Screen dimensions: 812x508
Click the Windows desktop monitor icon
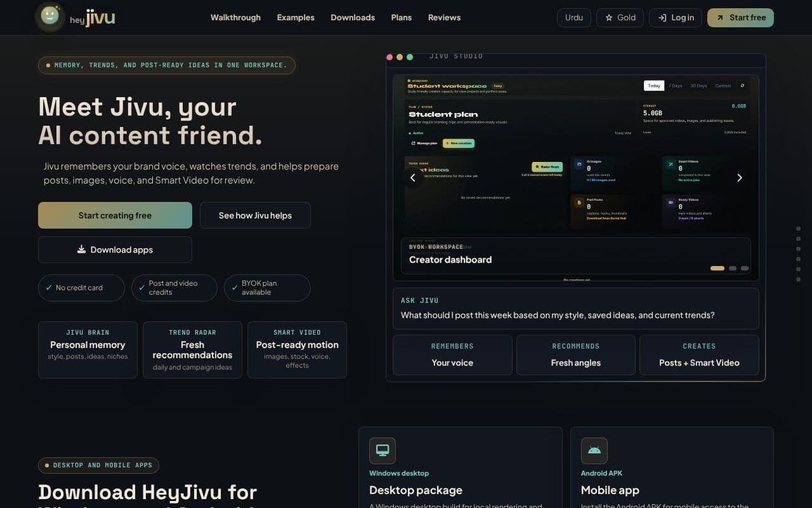coord(383,451)
